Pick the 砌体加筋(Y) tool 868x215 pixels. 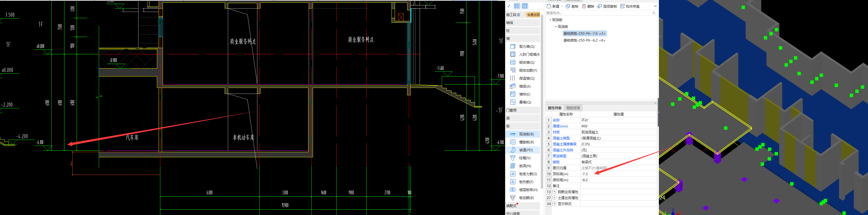click(x=523, y=70)
